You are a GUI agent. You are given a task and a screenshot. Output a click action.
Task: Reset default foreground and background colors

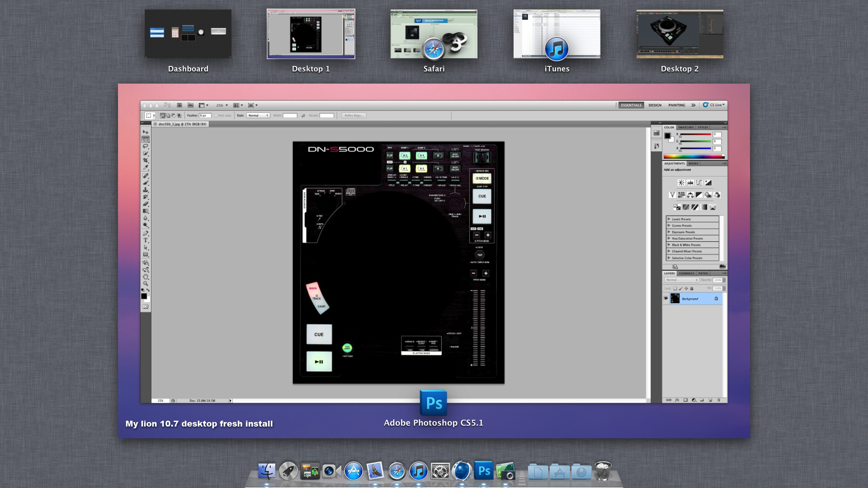point(143,290)
